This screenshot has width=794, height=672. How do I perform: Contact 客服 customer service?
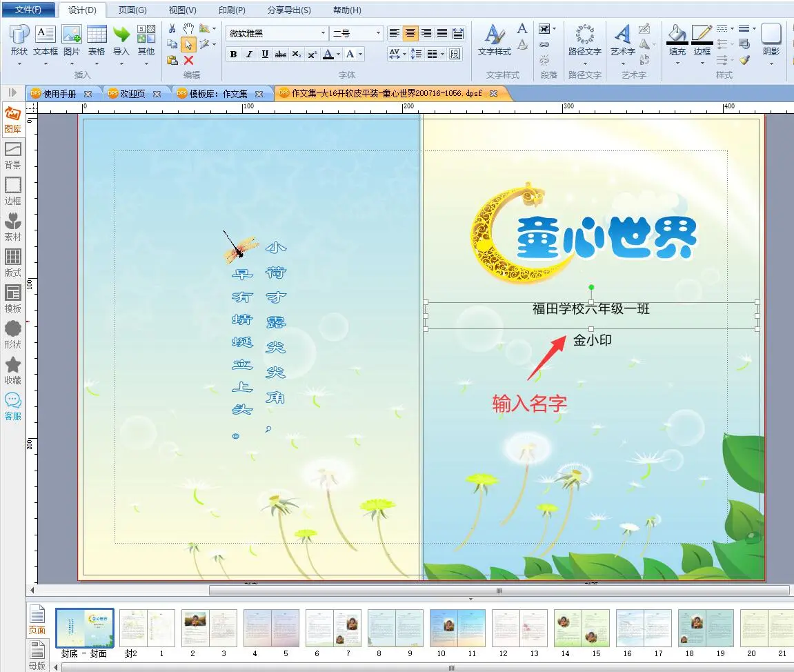coord(12,407)
